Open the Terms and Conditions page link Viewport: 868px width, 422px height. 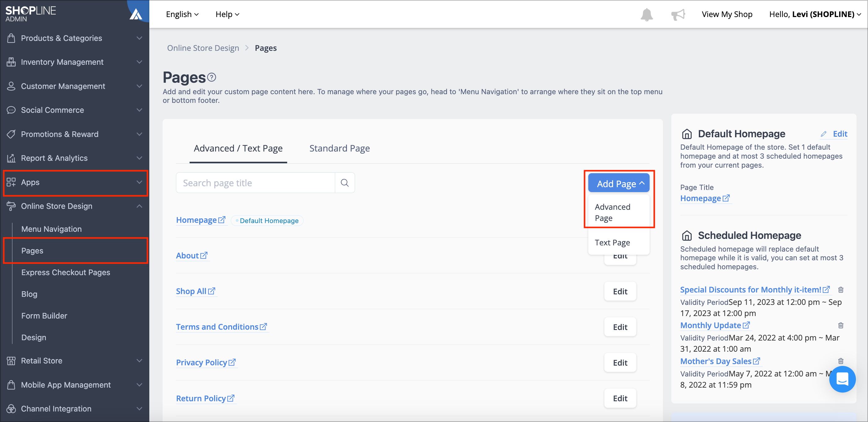(218, 327)
